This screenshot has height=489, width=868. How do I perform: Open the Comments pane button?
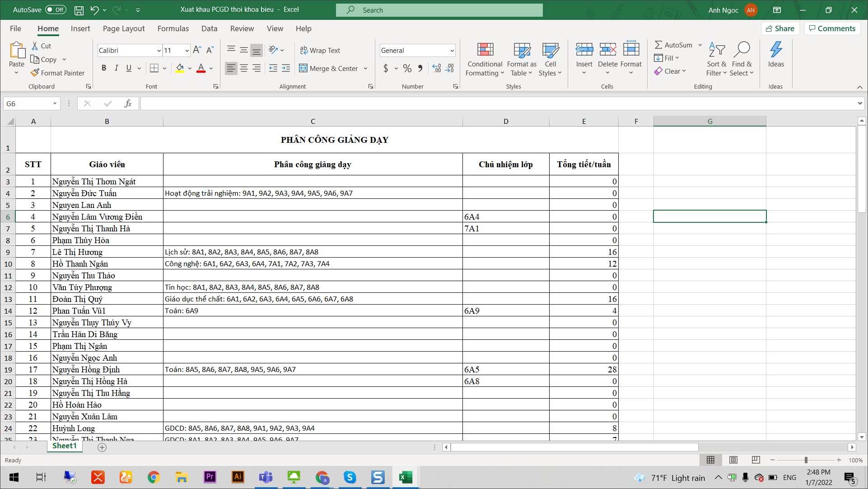point(832,28)
